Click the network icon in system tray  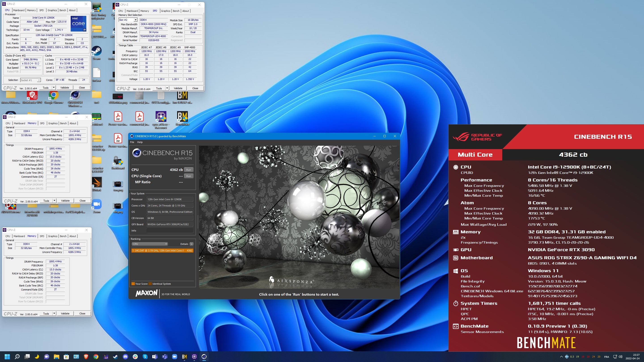coord(615,356)
